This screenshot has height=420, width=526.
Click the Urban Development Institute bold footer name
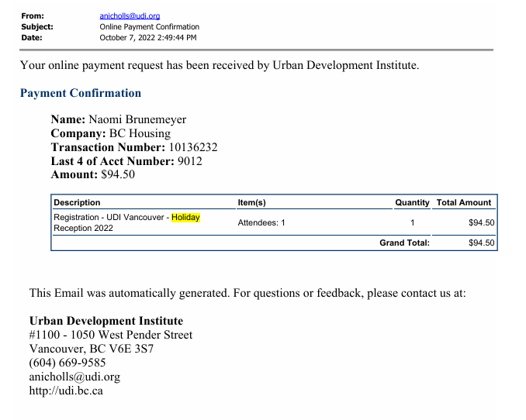pyautogui.click(x=106, y=321)
